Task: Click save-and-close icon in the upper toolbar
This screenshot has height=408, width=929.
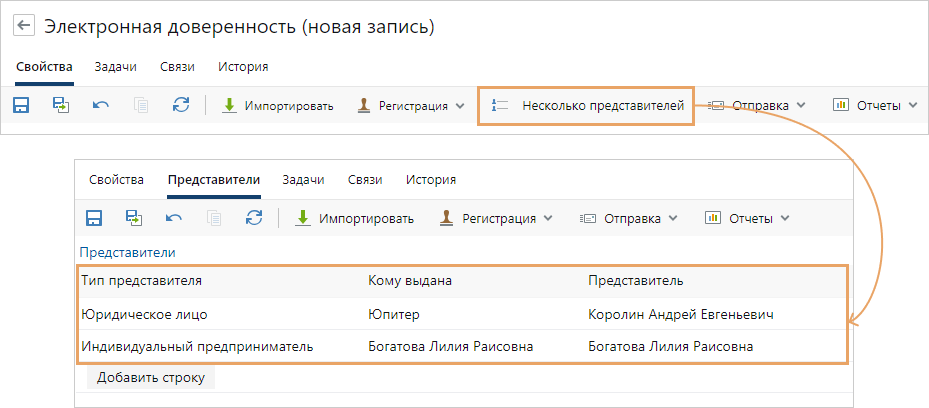Action: click(60, 105)
